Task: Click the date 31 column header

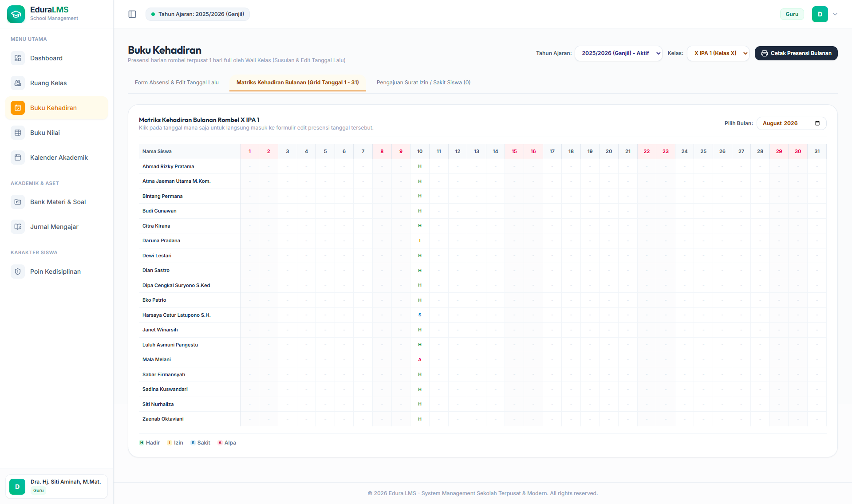Action: 817,151
